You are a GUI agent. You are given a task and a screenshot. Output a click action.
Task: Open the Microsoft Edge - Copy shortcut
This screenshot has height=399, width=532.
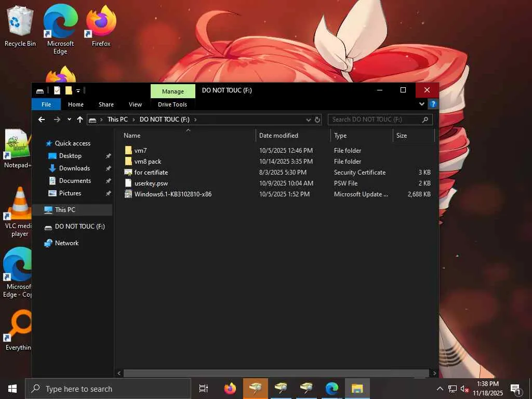click(17, 272)
